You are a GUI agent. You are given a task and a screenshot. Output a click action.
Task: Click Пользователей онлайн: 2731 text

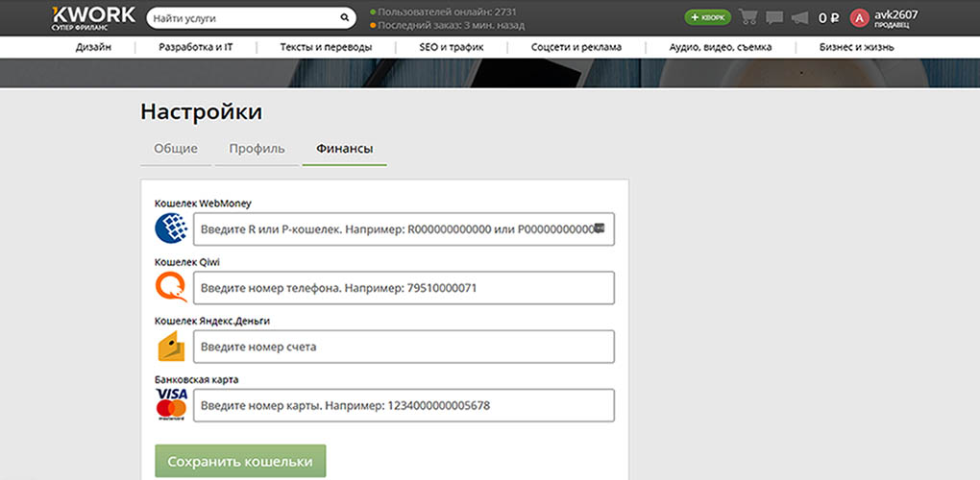point(447,12)
